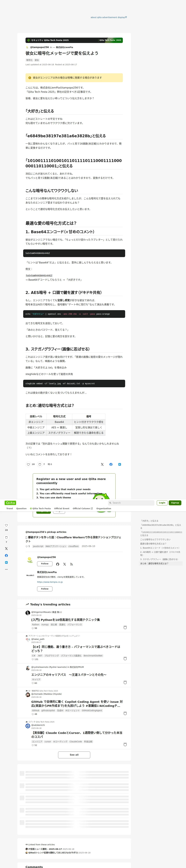Open the Question tab
This screenshot has height=868, width=186.
click(x=21, y=509)
